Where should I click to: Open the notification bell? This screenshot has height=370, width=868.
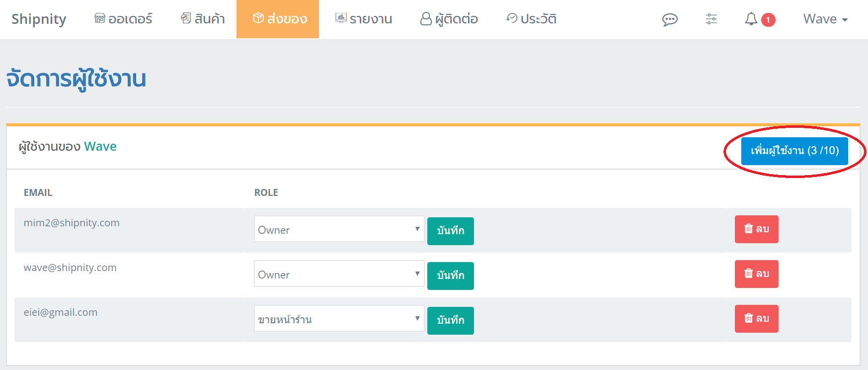pos(751,19)
